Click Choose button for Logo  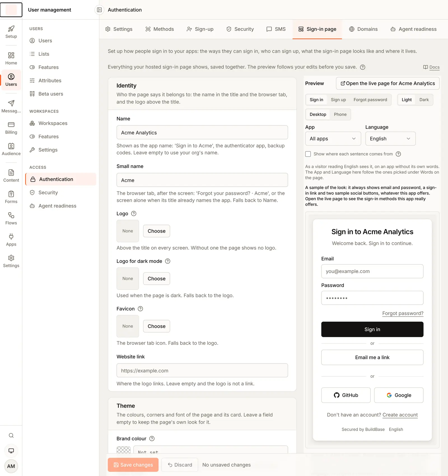click(157, 231)
